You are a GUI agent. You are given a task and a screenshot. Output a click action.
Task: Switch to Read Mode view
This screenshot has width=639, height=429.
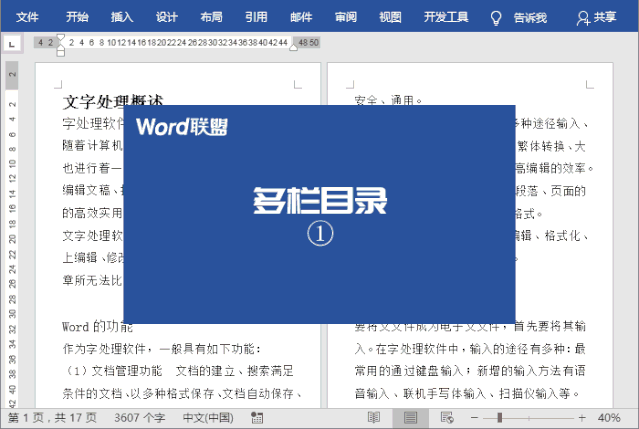(x=374, y=418)
